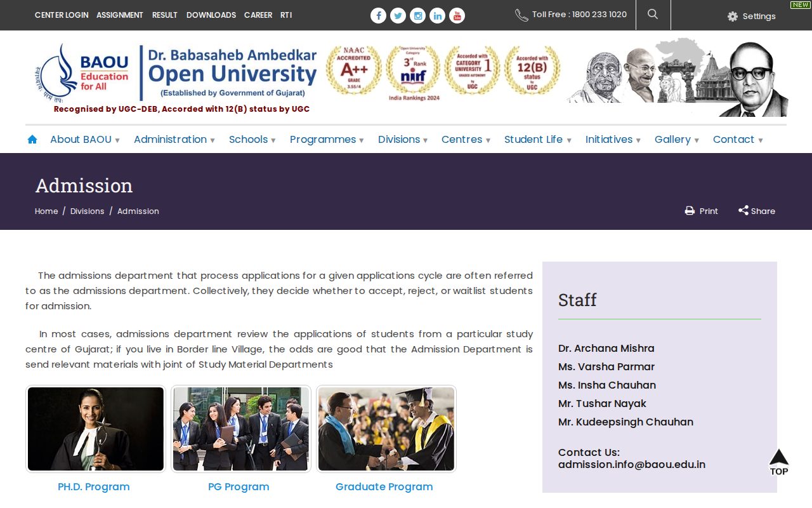Image resolution: width=812 pixels, height=508 pixels.
Task: Open the CENTER LOGIN top menu item
Action: 62,15
